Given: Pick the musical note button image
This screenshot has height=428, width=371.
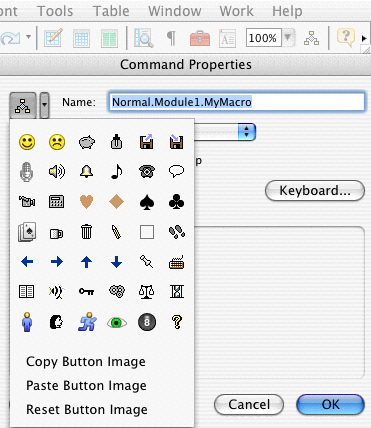Looking at the screenshot, I should click(x=116, y=172).
